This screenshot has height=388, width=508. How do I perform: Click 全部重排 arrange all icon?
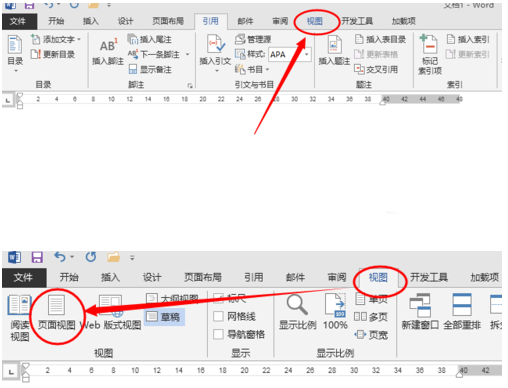[x=462, y=304]
